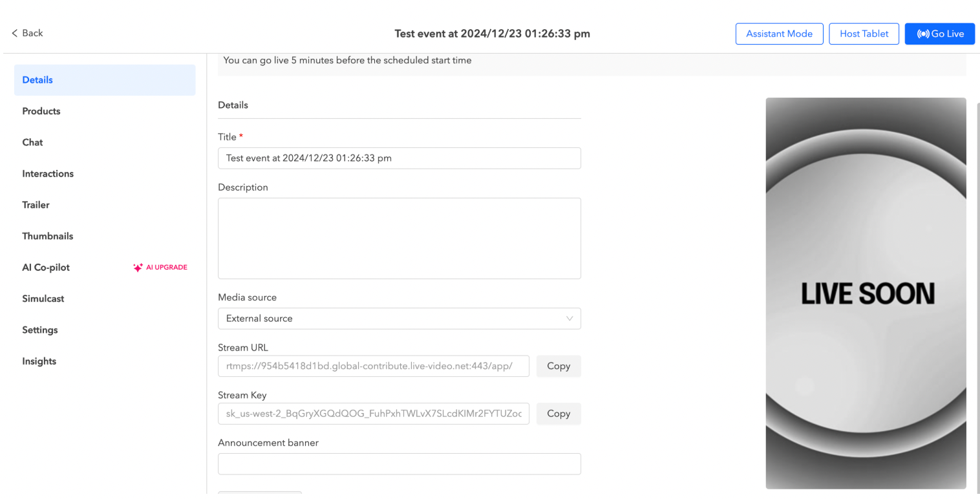This screenshot has height=499, width=980.
Task: Open the Host Tablet view
Action: pos(864,34)
